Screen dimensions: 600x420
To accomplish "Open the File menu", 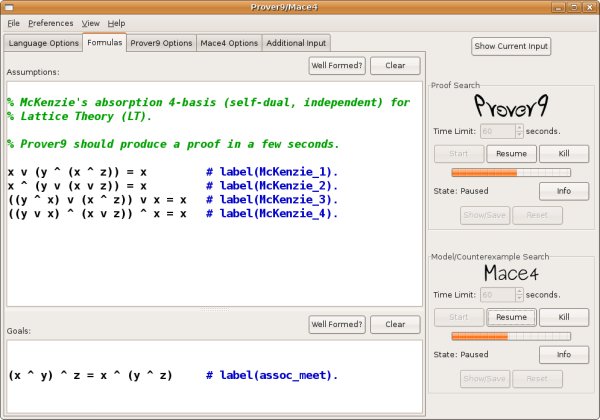I will tap(13, 23).
